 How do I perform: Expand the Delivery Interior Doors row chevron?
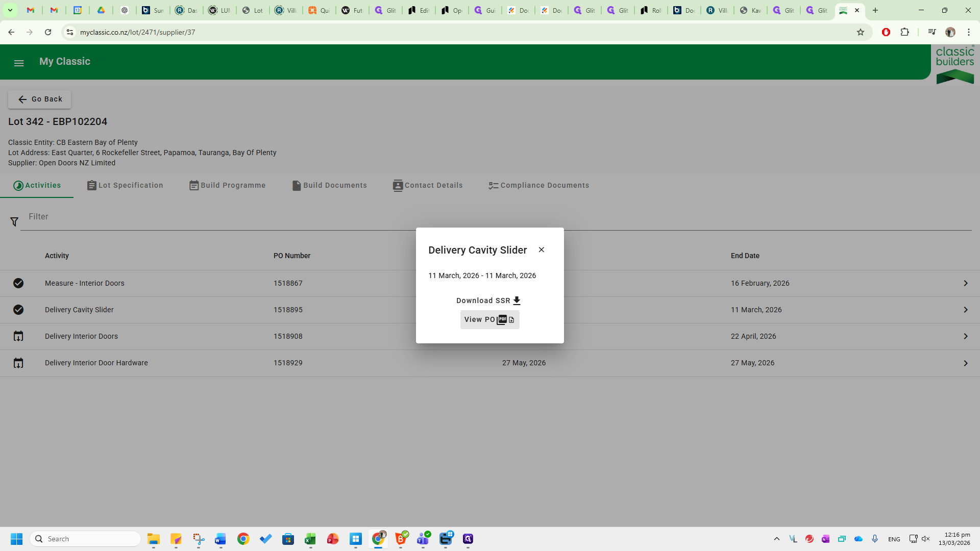click(x=965, y=336)
